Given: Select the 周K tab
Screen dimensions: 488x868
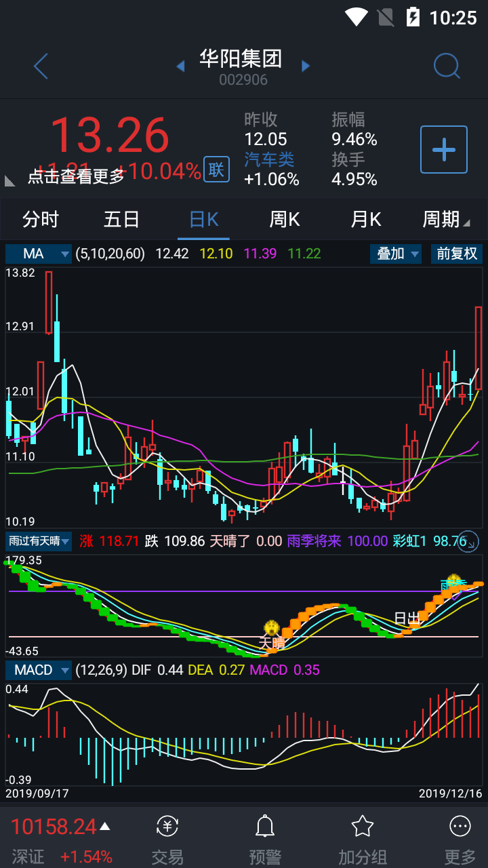Looking at the screenshot, I should [x=285, y=220].
